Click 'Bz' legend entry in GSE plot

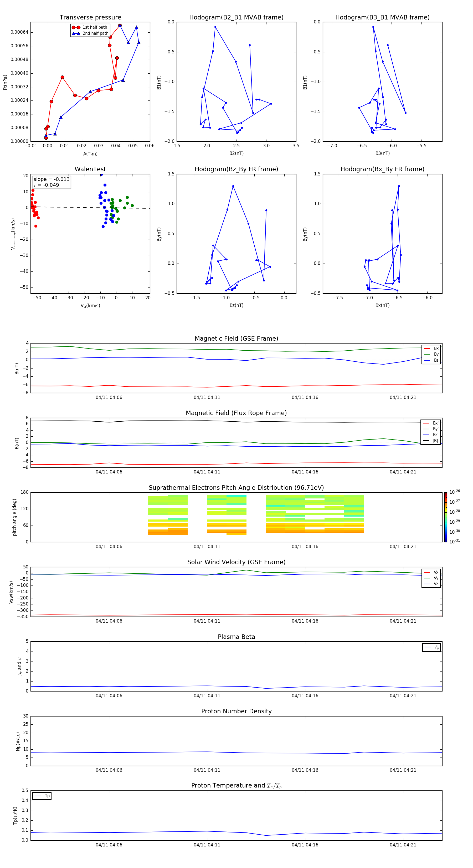pos(431,360)
